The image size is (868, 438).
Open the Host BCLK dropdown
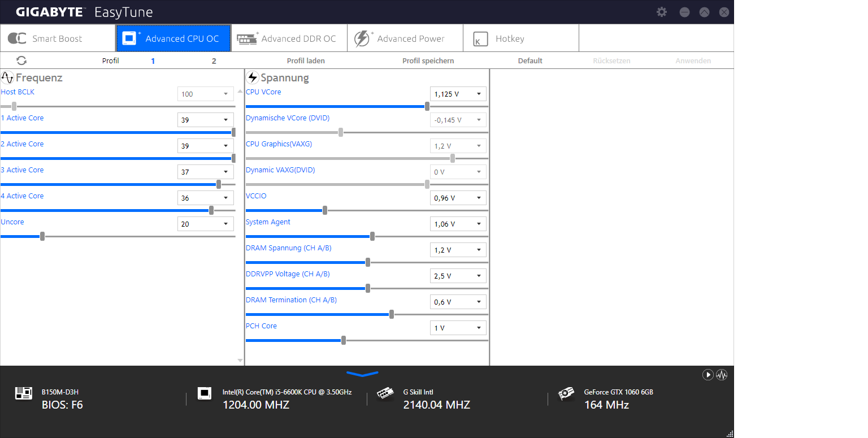point(206,94)
